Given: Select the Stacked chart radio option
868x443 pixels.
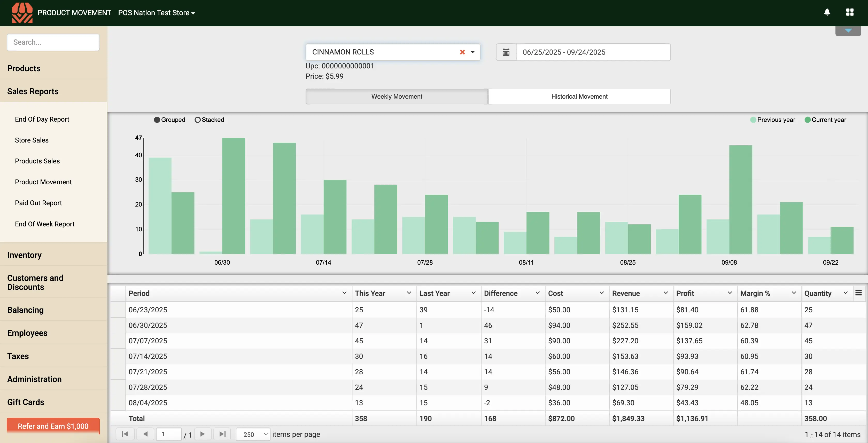Looking at the screenshot, I should 198,120.
